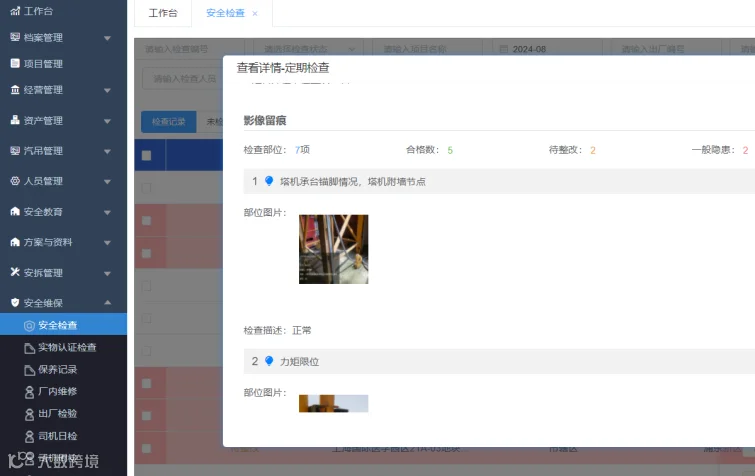Open the first 部位图片 thumbnail
The height and width of the screenshot is (476, 755).
tap(333, 249)
